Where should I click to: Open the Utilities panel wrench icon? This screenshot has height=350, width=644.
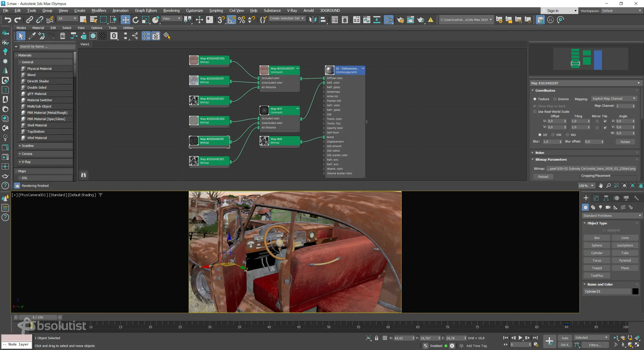coord(636,198)
